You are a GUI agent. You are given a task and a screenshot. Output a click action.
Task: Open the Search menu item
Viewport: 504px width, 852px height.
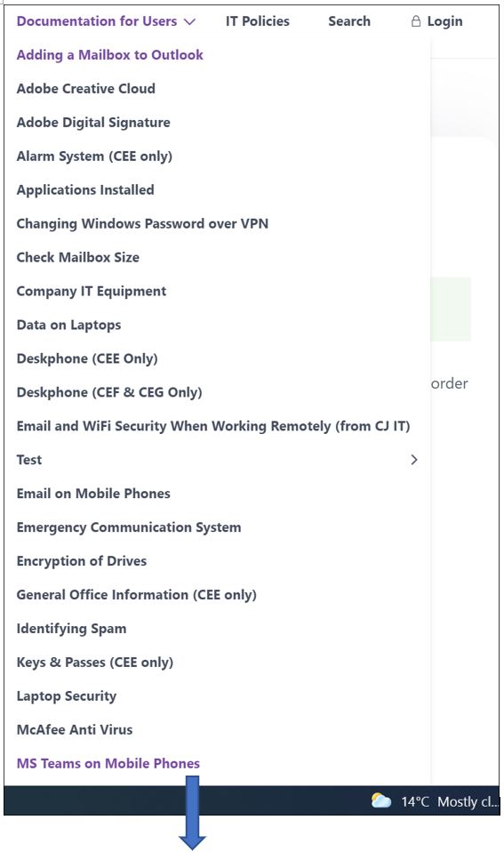[x=349, y=21]
